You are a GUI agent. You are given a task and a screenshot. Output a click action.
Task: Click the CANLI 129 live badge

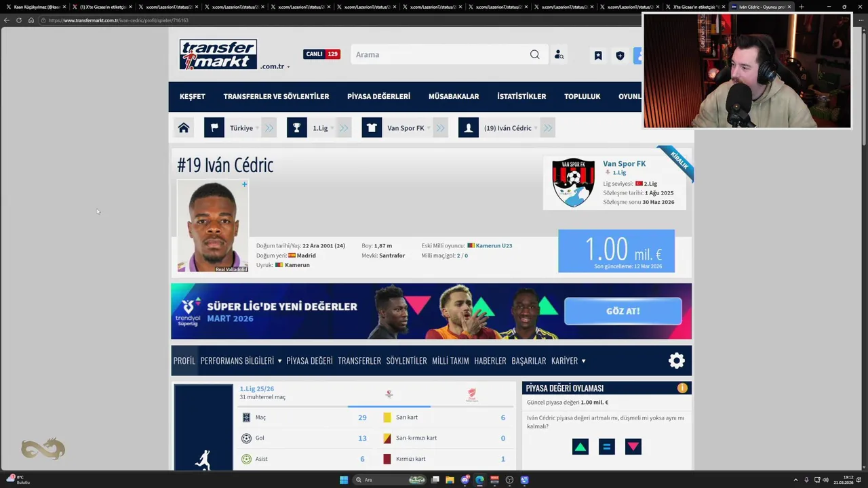coord(321,54)
